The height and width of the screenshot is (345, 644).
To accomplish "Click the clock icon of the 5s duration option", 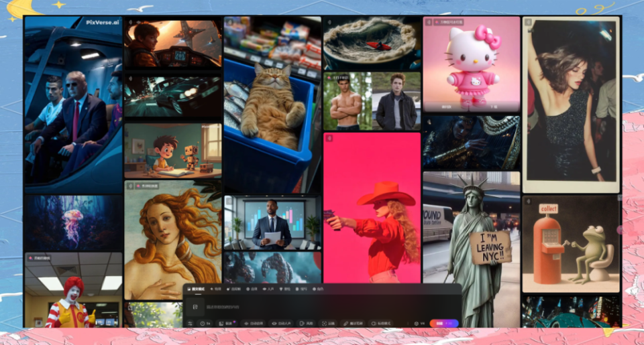I will click(x=203, y=324).
